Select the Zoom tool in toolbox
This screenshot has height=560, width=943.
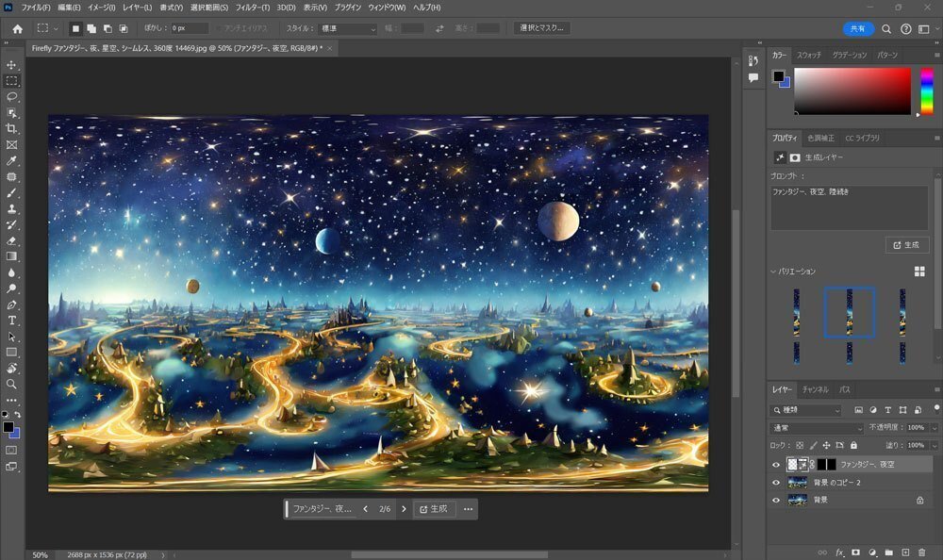pyautogui.click(x=11, y=384)
